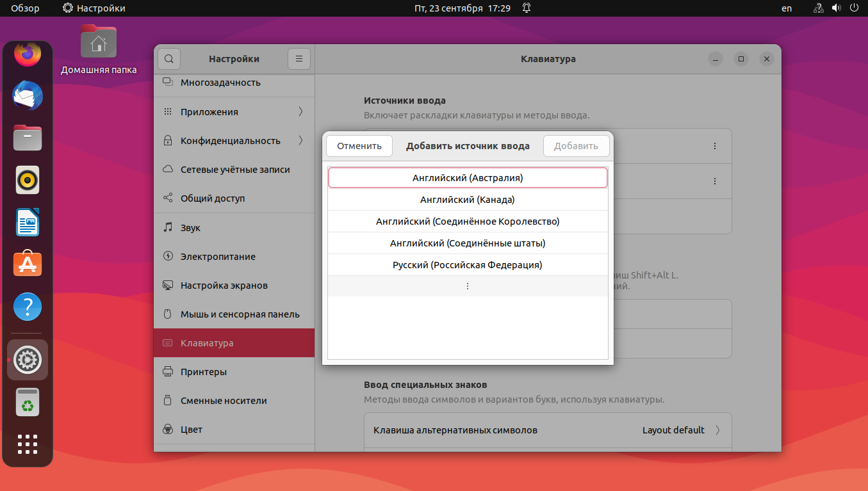Select Английский (Канада) in the list

pyautogui.click(x=468, y=200)
